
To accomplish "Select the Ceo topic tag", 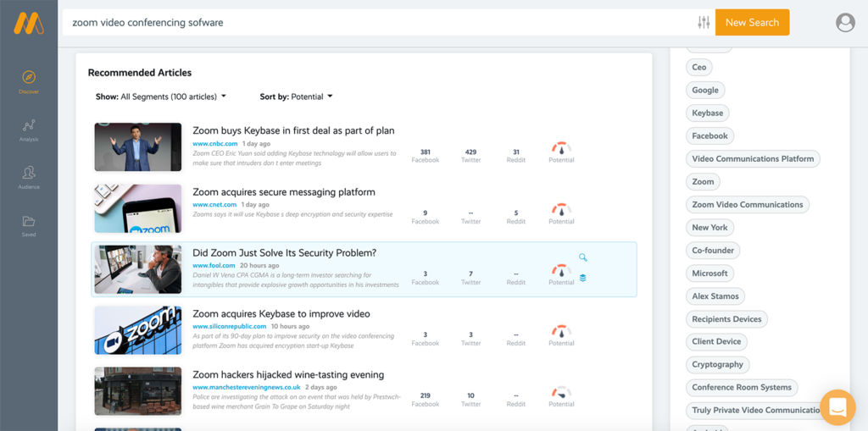I will click(699, 67).
